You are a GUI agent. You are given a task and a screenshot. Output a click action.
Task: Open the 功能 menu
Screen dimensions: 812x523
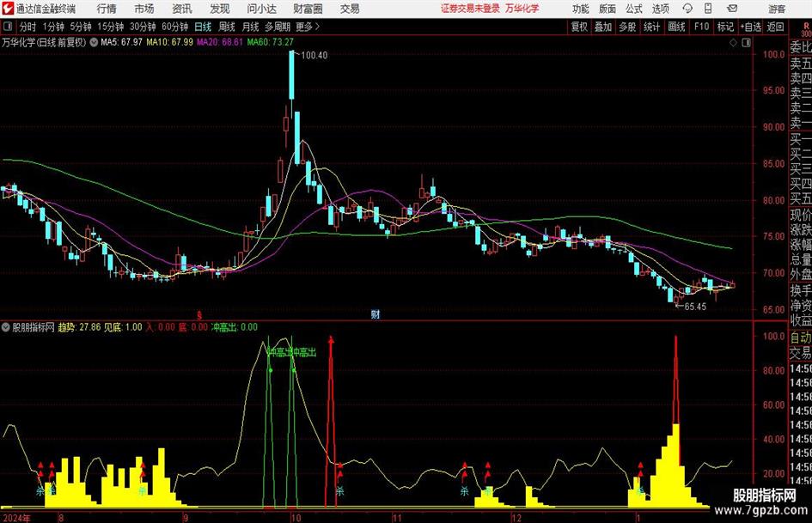(x=581, y=9)
